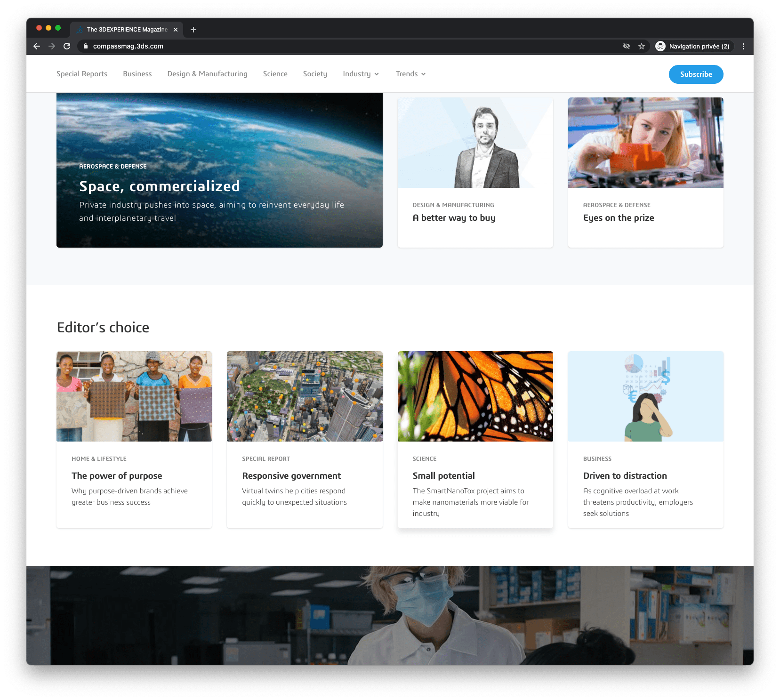Click the stressed woman illustration thumbnail
Screen dimensions: 780x700
645,396
